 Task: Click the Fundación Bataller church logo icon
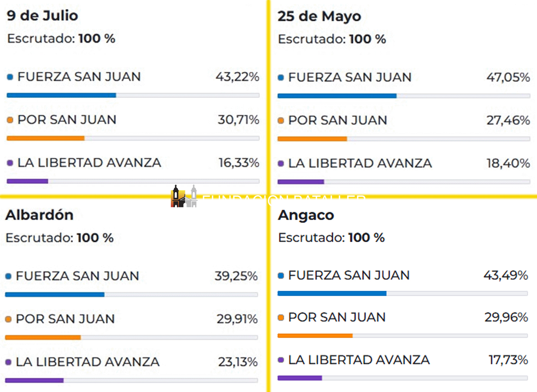tap(184, 196)
